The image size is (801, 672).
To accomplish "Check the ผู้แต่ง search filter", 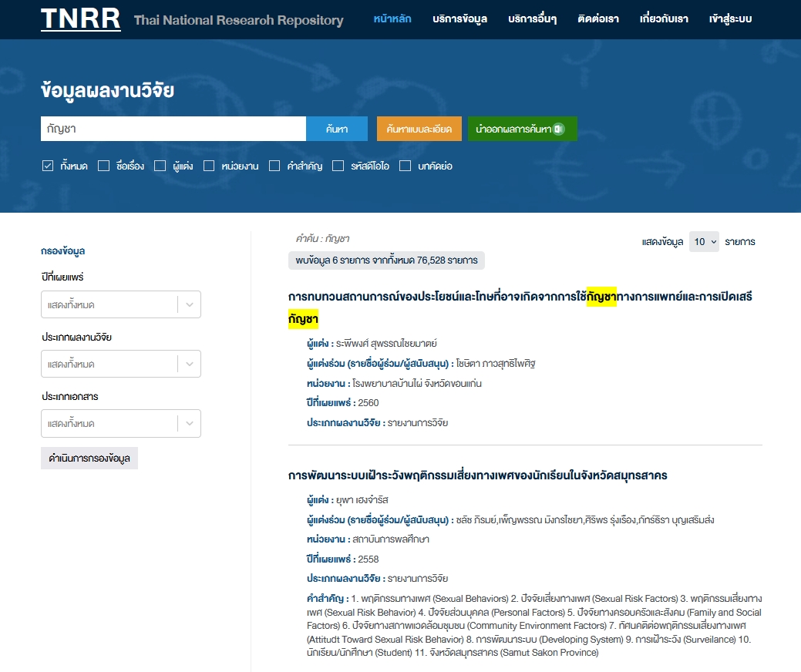I will (x=160, y=166).
